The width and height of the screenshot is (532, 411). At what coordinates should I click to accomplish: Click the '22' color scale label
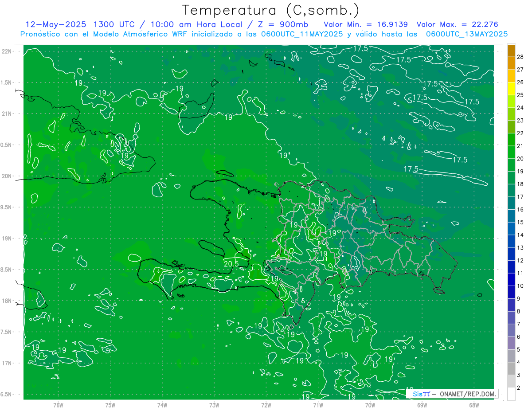[520, 133]
